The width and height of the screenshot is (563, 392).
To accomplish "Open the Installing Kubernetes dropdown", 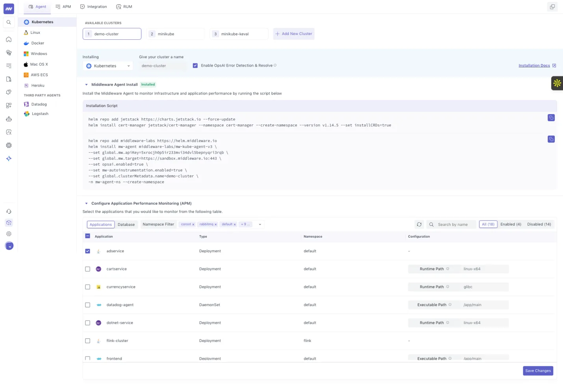I will click(x=107, y=66).
